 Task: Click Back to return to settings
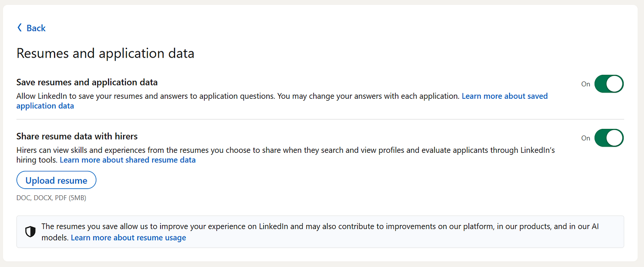pos(36,27)
